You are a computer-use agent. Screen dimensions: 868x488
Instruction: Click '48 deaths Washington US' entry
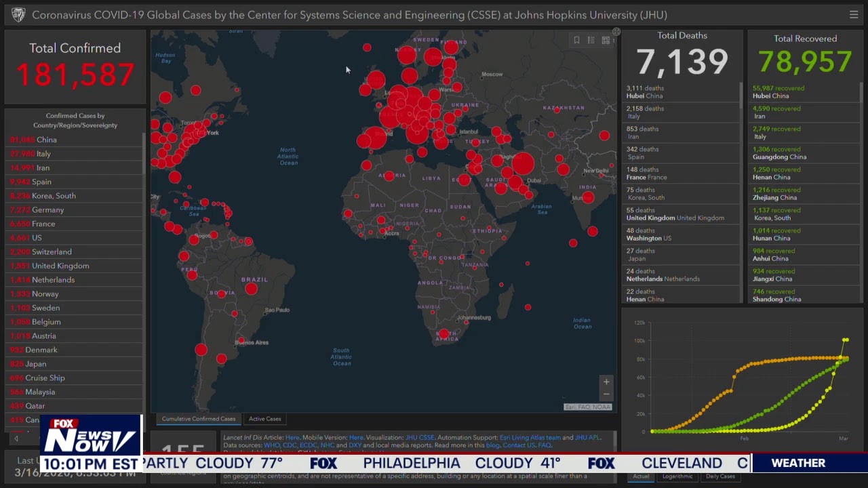[x=681, y=235]
